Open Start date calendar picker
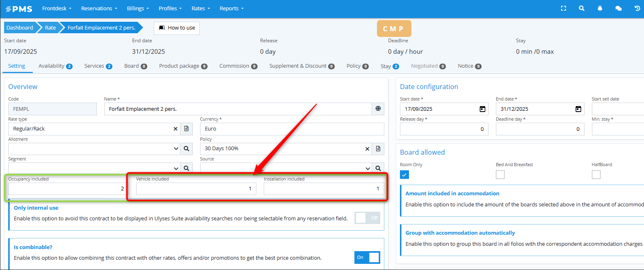Viewport: 644px width, 270px height. 482,109
